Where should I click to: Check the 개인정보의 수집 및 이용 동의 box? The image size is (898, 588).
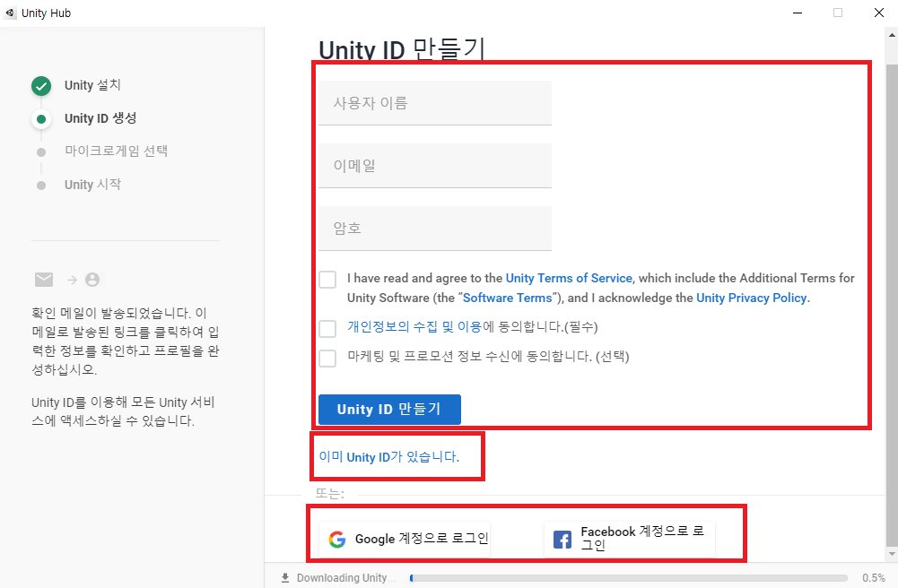click(327, 328)
